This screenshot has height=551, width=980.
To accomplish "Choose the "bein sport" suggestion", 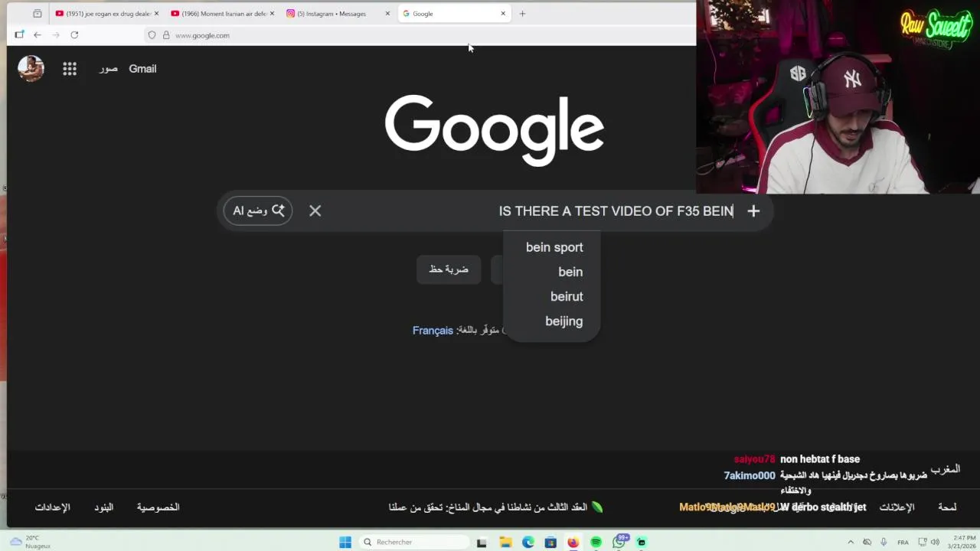I will (554, 247).
